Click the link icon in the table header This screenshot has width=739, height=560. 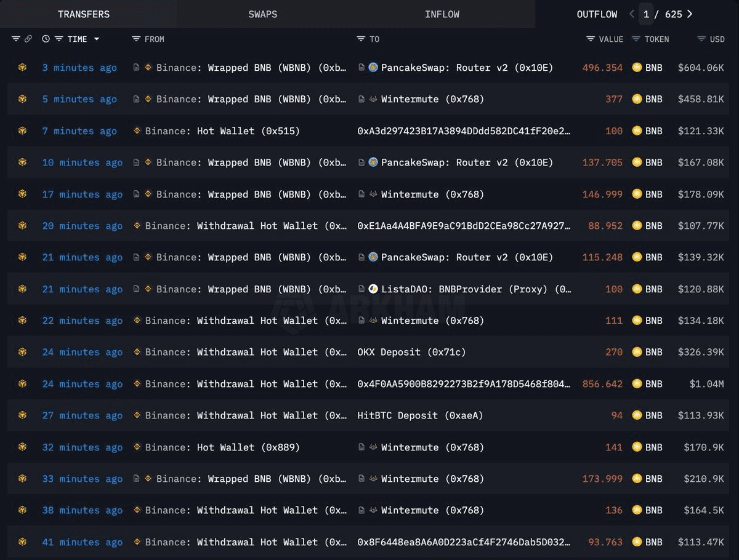(x=28, y=39)
